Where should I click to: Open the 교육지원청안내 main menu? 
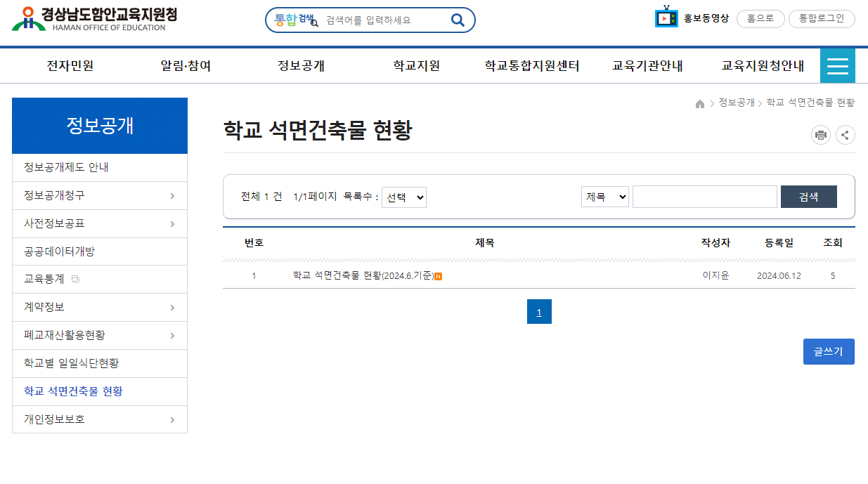tap(763, 66)
